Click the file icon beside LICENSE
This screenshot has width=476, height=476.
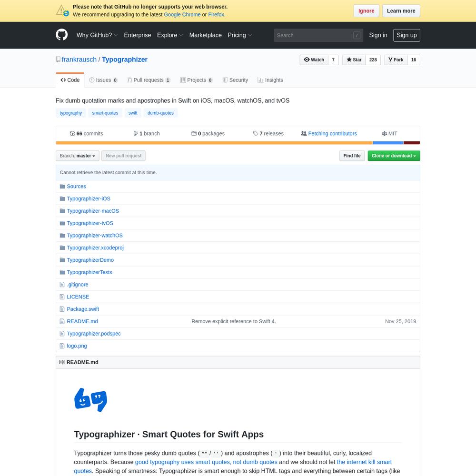(x=62, y=297)
